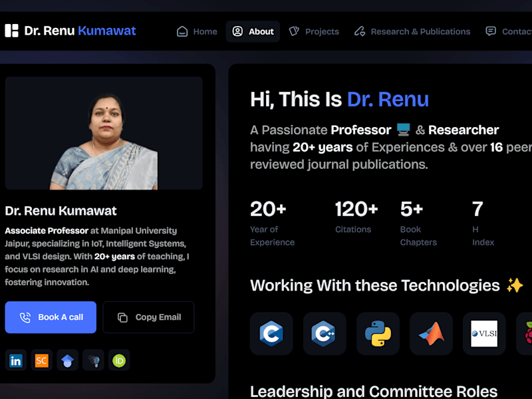Click the Projects cards icon

pyautogui.click(x=294, y=31)
